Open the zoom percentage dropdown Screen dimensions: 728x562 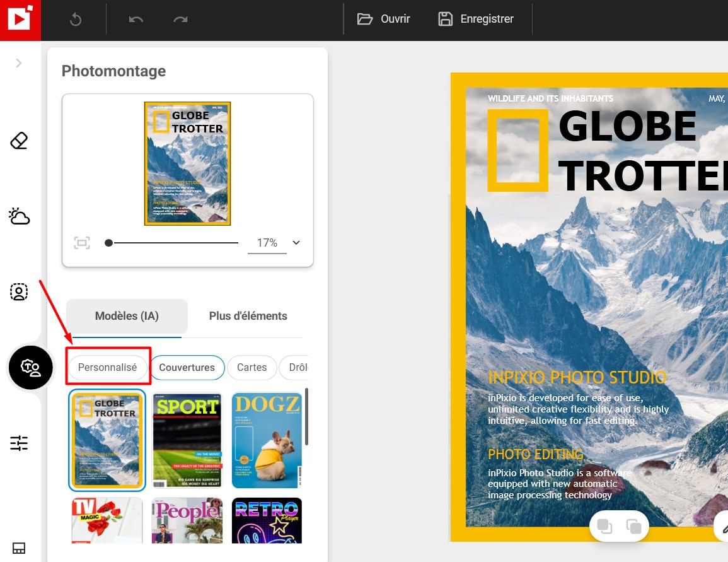coord(296,243)
